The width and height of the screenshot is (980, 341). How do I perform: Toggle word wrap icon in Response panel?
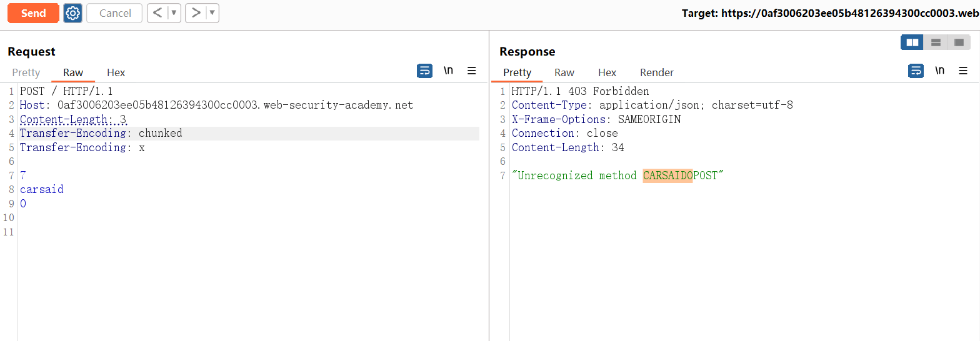(x=916, y=71)
